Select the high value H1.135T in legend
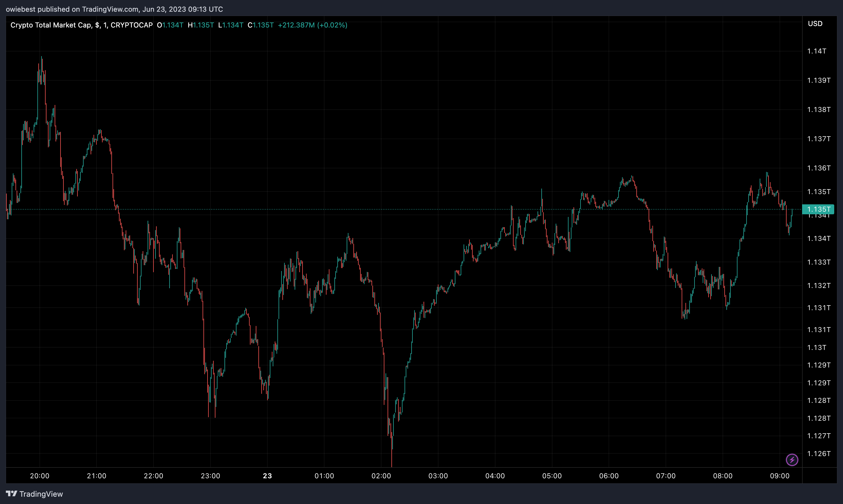 (201, 25)
